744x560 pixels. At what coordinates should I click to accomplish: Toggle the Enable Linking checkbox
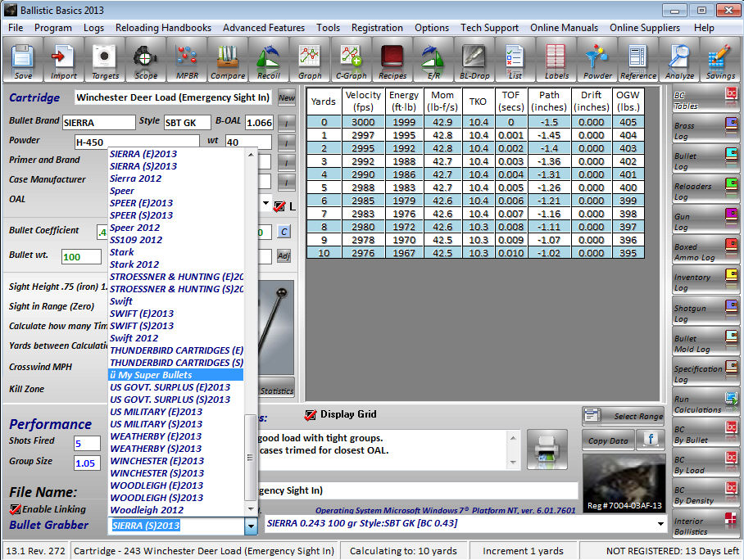(15, 509)
